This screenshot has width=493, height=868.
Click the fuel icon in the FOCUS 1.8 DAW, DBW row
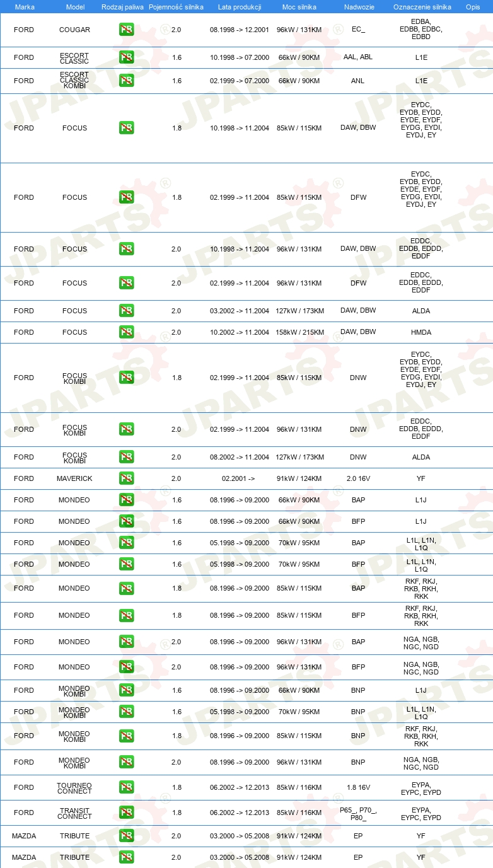click(127, 128)
